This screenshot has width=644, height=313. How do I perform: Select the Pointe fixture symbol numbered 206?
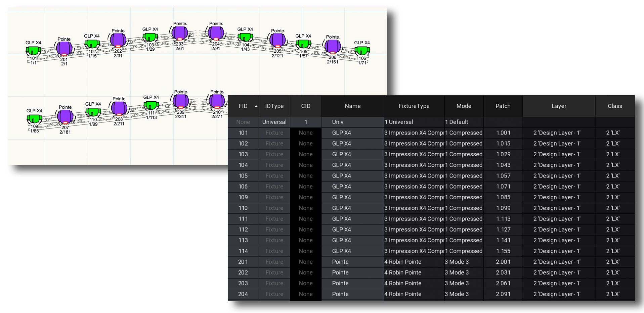333,47
